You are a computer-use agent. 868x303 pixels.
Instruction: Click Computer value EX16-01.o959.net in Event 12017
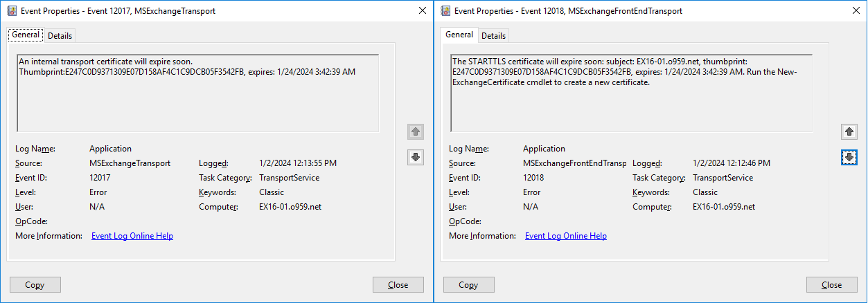click(290, 207)
